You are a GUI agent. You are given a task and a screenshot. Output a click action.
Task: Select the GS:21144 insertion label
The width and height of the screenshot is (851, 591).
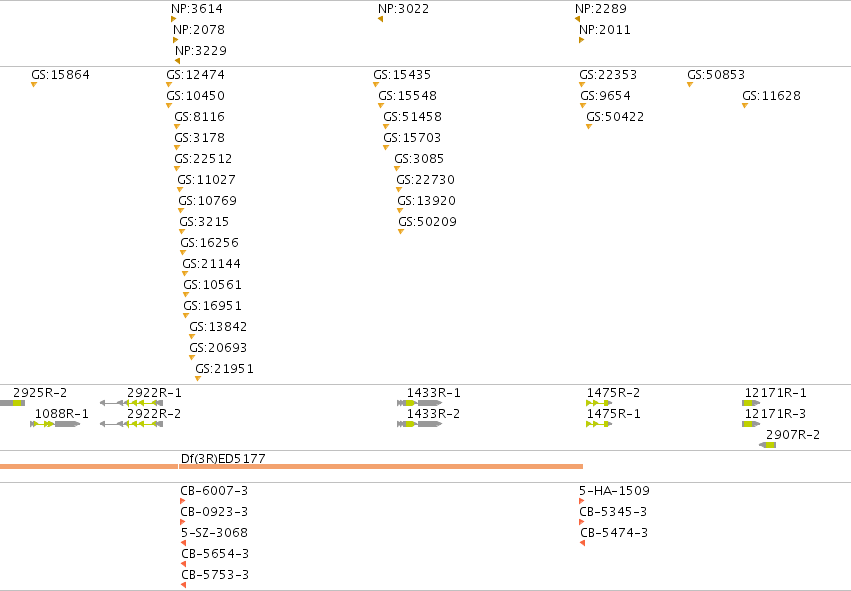[211, 264]
